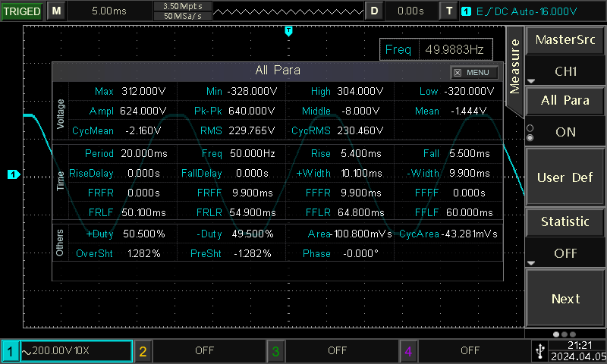Click the T trigger icon in top bar
Image resolution: width=607 pixels, height=364 pixels.
[450, 11]
